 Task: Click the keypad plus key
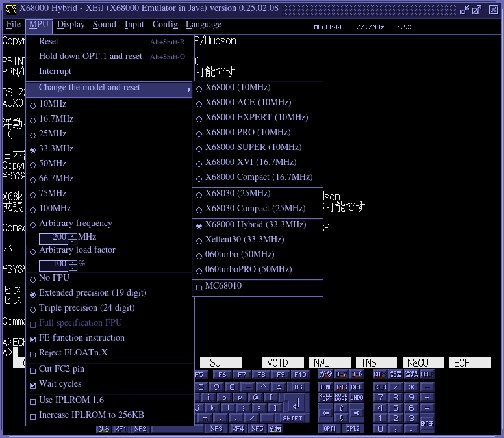coord(427,398)
